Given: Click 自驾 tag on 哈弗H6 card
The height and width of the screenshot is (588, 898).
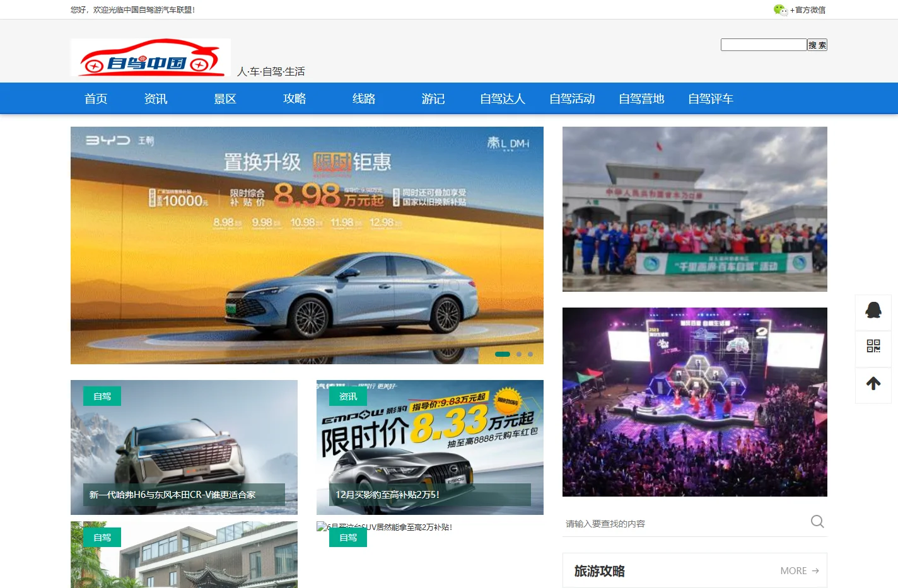Looking at the screenshot, I should point(102,396).
